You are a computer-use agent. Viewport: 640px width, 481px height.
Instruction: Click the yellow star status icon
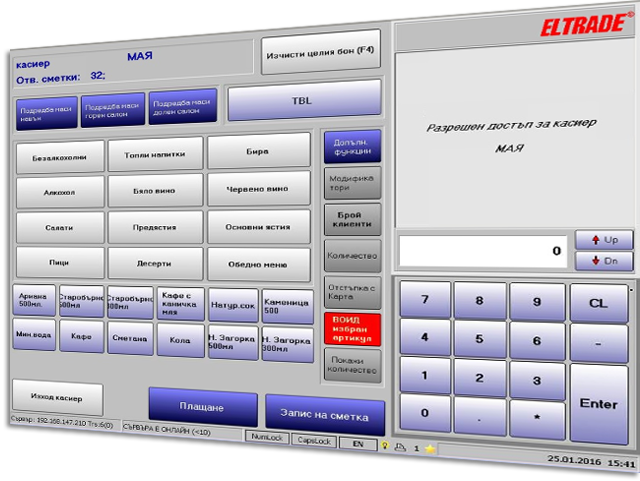(430, 449)
